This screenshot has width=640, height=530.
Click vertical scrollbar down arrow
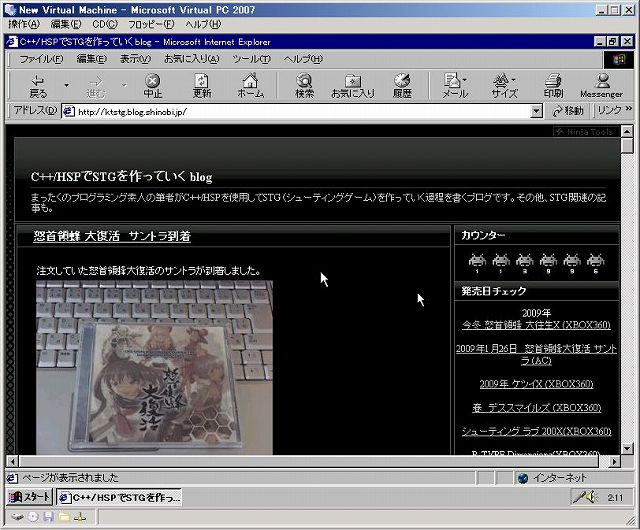[x=627, y=448]
